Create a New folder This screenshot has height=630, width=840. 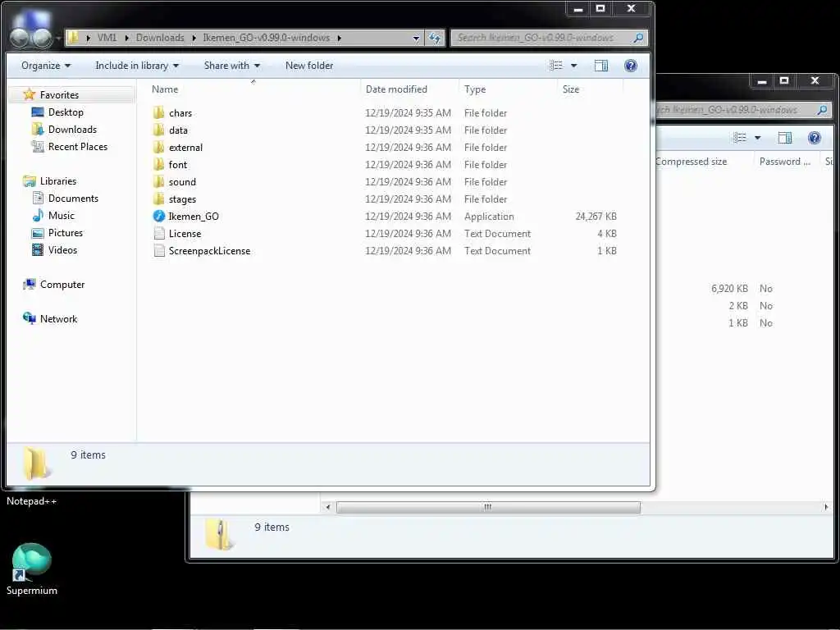pyautogui.click(x=309, y=66)
